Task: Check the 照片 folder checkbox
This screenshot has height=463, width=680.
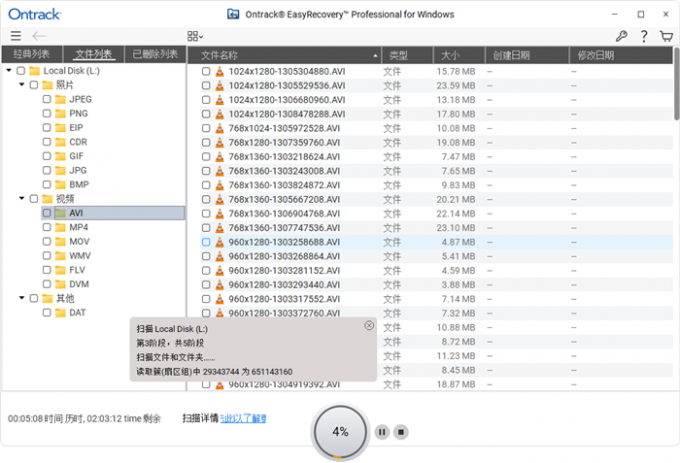Action: pos(34,85)
